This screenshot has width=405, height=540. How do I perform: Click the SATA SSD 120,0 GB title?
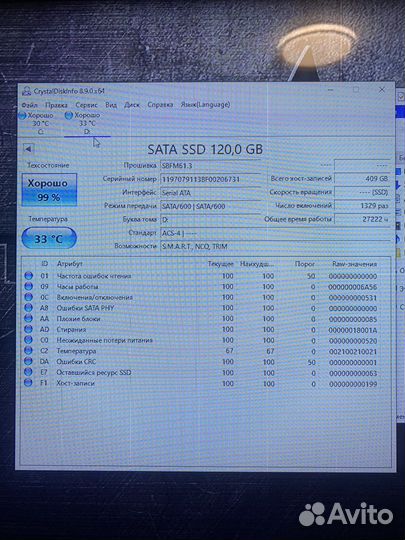pos(205,149)
